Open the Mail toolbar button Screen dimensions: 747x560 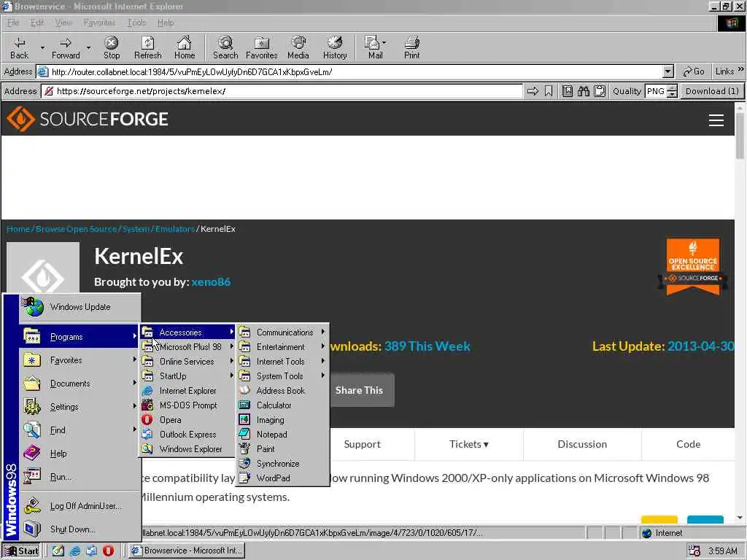click(x=376, y=47)
